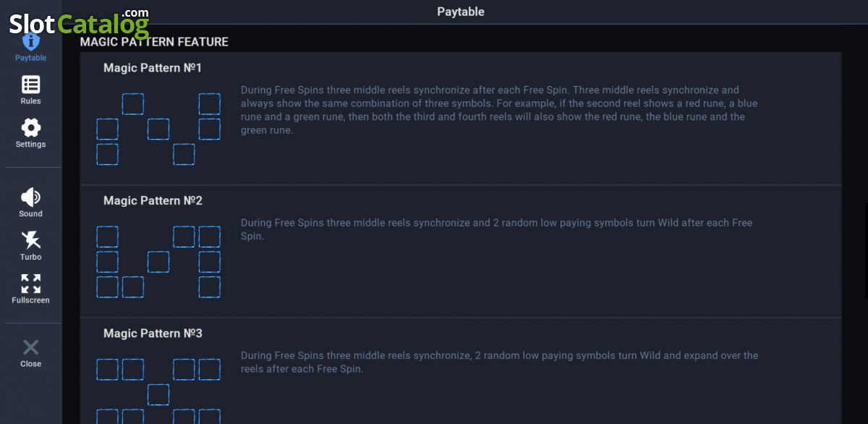
Task: Close the paytable using the X icon
Action: (31, 347)
